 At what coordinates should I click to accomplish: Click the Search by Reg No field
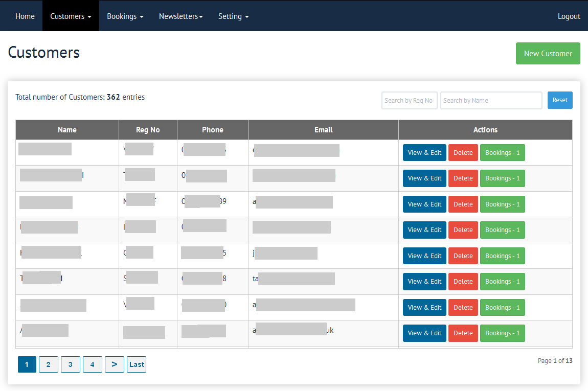tap(409, 101)
